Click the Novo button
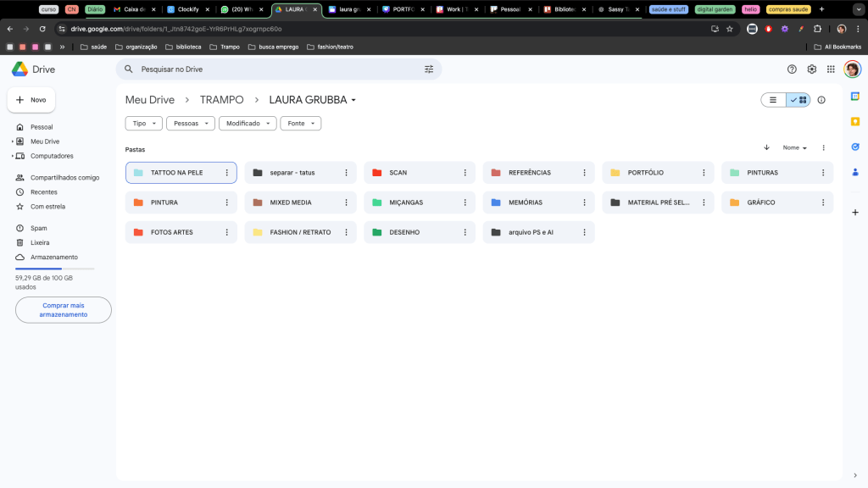The image size is (868, 488). tap(31, 100)
